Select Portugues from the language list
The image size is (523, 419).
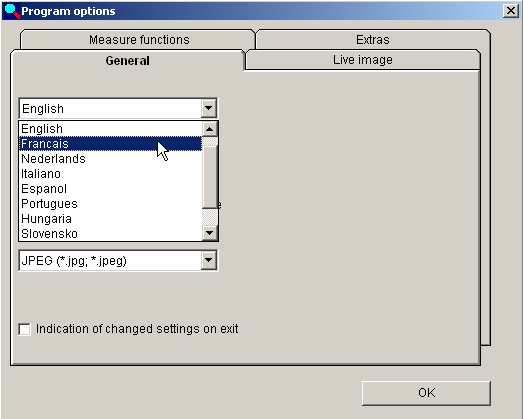point(110,204)
